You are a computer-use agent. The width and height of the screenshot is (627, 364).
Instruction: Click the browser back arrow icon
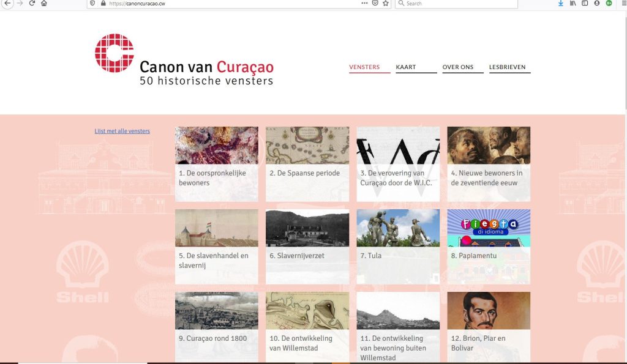coord(7,3)
